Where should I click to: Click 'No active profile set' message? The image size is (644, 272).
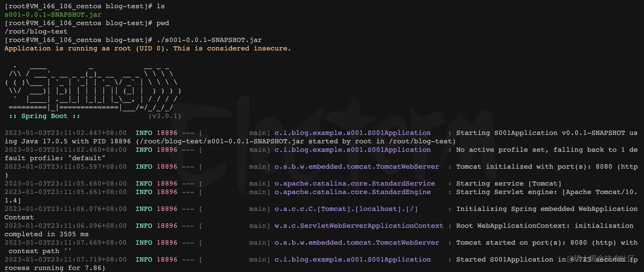(x=547, y=150)
